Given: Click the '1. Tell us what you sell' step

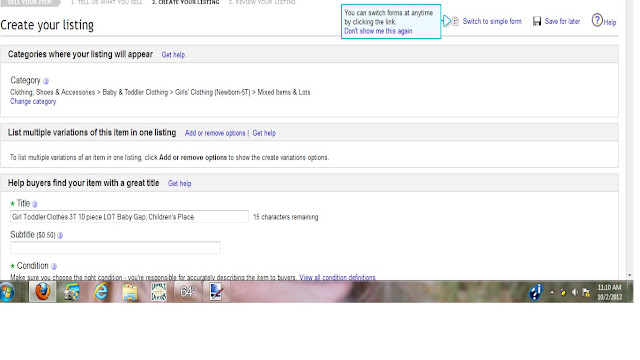Looking at the screenshot, I should coord(107,2).
